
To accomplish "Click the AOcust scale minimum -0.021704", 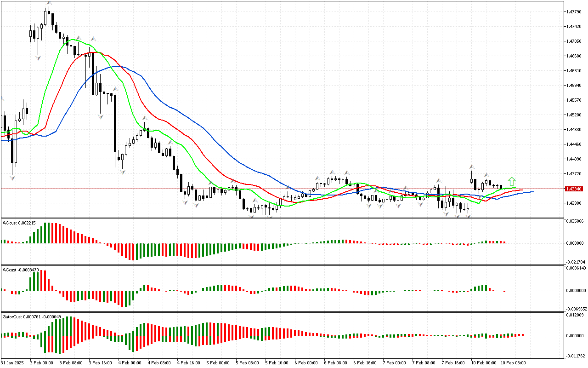I will coord(575,262).
